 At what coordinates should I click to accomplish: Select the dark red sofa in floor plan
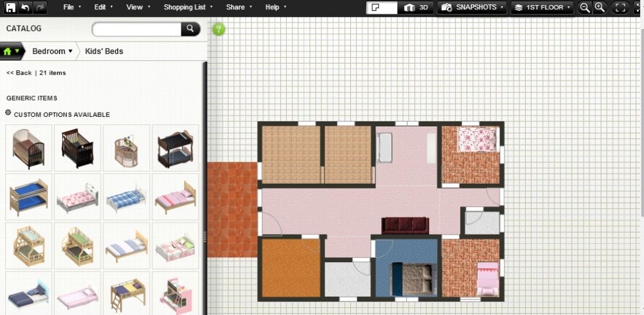click(406, 226)
